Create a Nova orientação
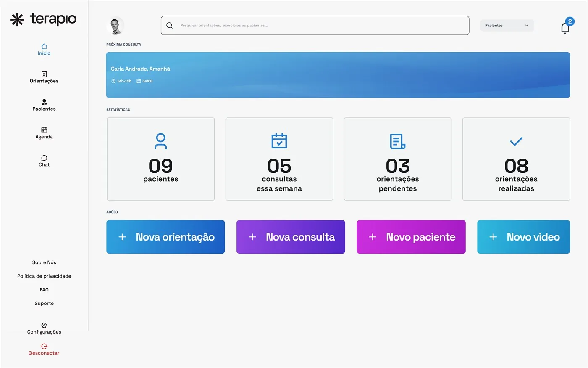 point(165,237)
